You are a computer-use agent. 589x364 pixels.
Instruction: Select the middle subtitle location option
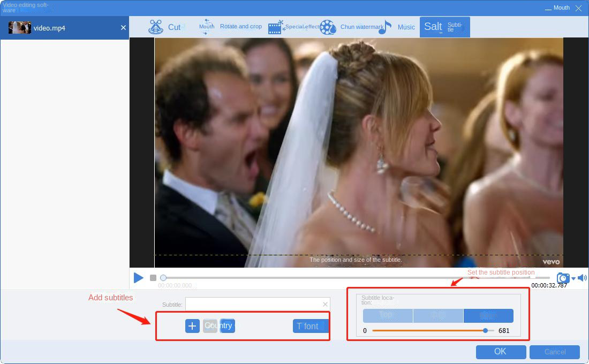tap(438, 315)
